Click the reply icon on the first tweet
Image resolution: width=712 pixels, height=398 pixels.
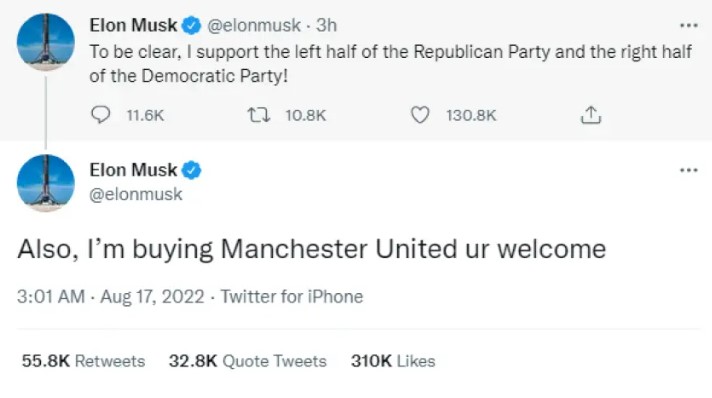[x=100, y=114]
